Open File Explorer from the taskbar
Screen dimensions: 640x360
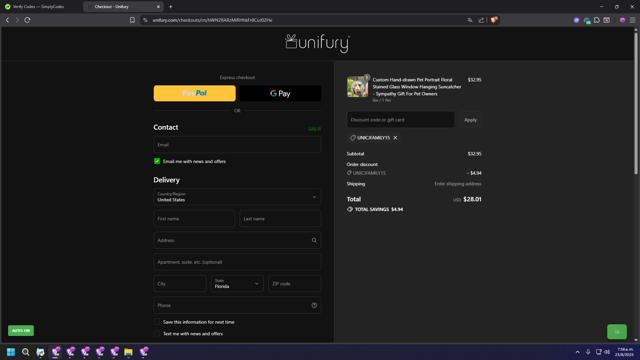(x=129, y=352)
